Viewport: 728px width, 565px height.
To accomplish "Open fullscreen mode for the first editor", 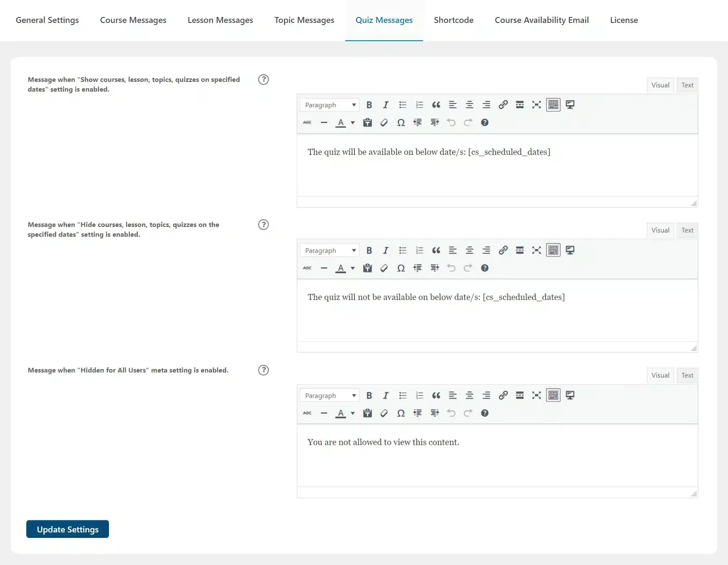I will pyautogui.click(x=536, y=105).
